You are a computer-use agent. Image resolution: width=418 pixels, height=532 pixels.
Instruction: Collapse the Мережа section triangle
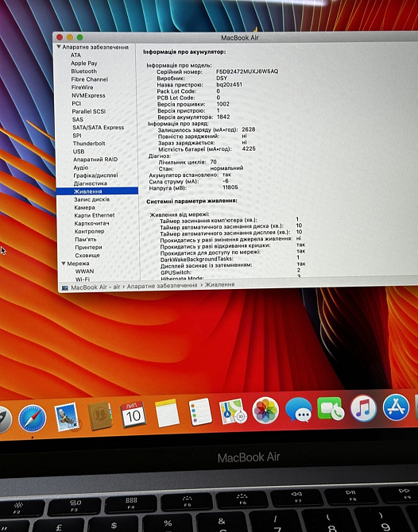click(63, 264)
